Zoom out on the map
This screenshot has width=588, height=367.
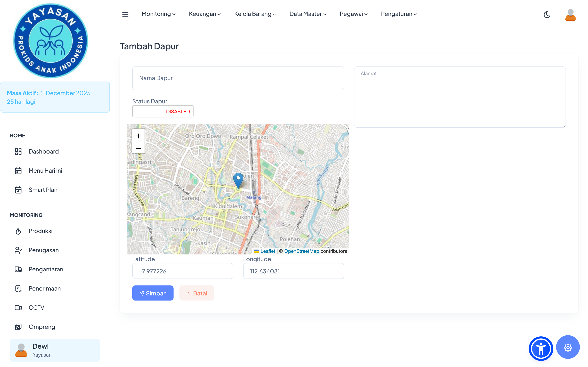pyautogui.click(x=138, y=148)
